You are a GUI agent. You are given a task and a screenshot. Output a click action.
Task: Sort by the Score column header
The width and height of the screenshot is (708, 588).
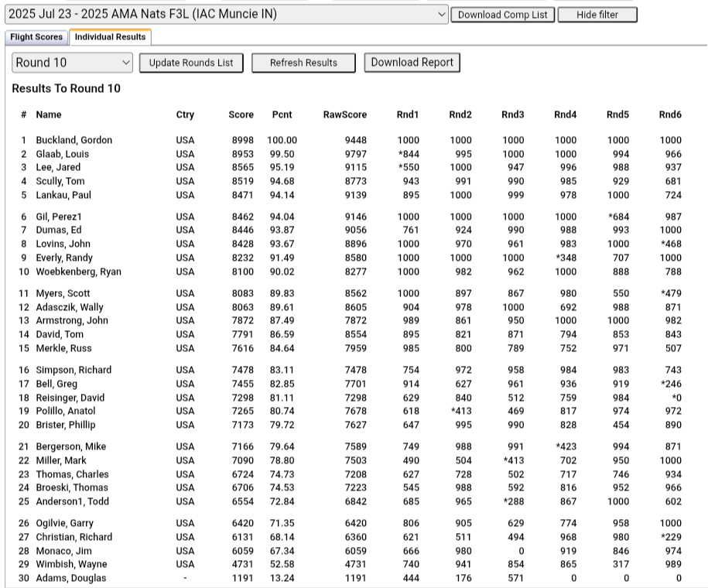[241, 115]
